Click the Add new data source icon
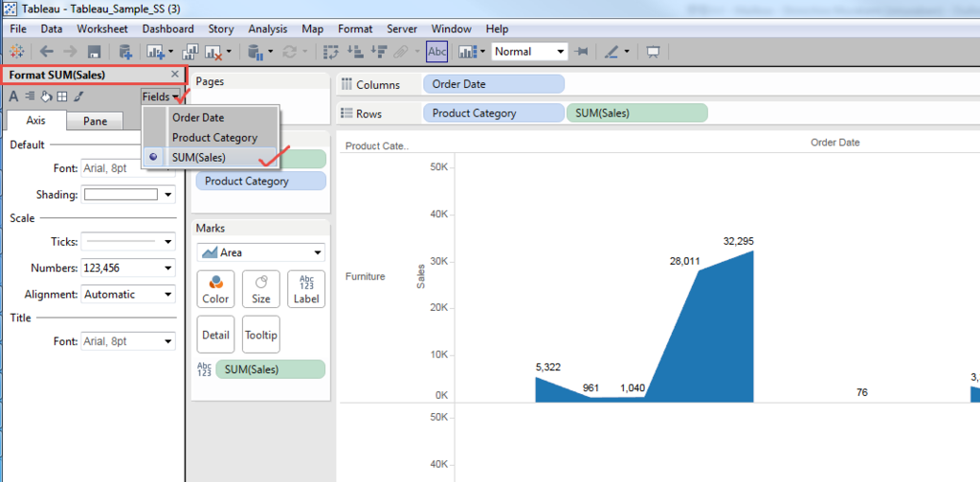980x482 pixels. (125, 52)
